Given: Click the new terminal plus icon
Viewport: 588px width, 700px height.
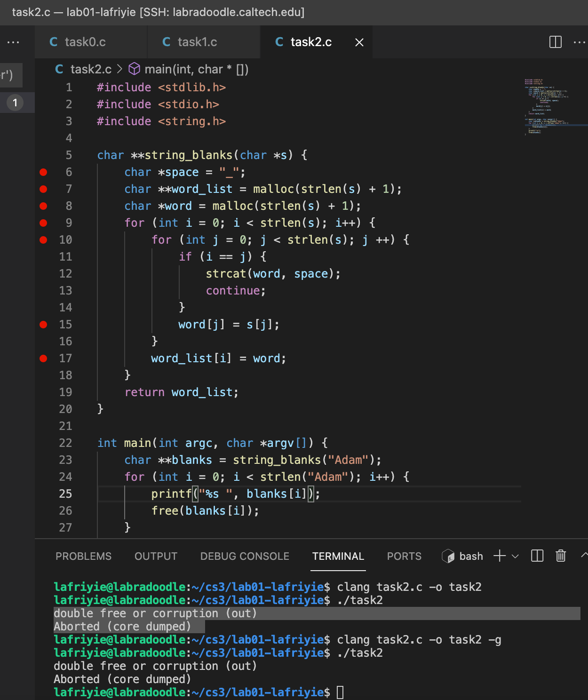Looking at the screenshot, I should coord(499,556).
